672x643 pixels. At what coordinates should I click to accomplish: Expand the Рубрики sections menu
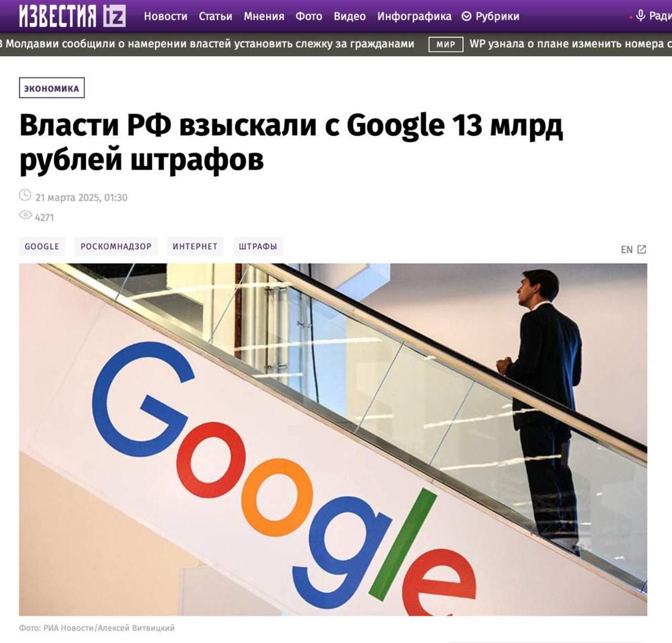click(491, 16)
